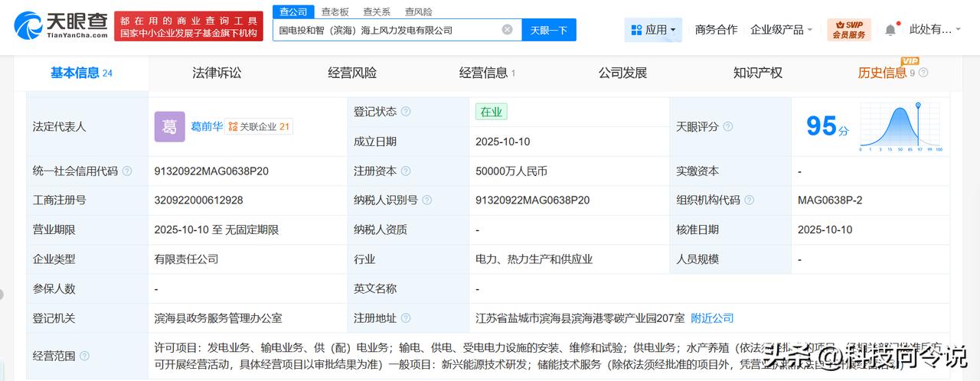Open the 公司发展 tab
Screen dimensions: 980x381
click(x=622, y=73)
